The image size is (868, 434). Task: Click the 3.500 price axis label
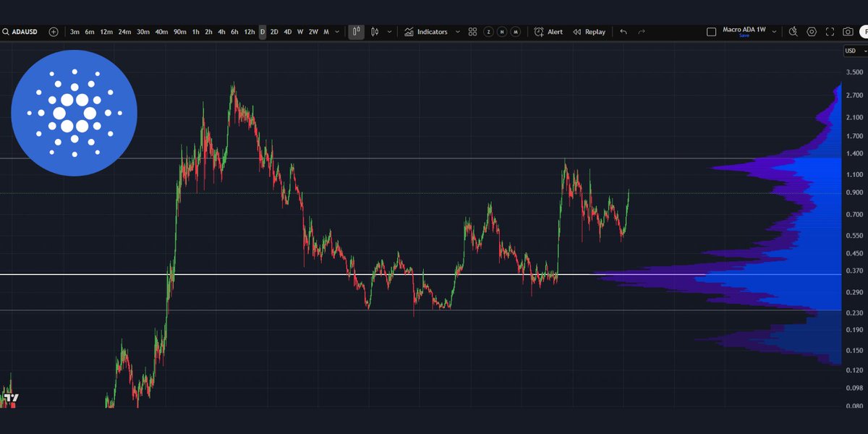pos(854,72)
